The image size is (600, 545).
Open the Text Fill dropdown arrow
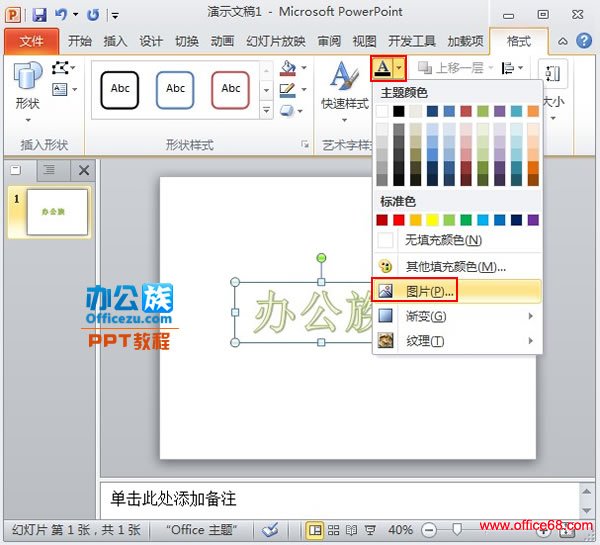coord(399,68)
